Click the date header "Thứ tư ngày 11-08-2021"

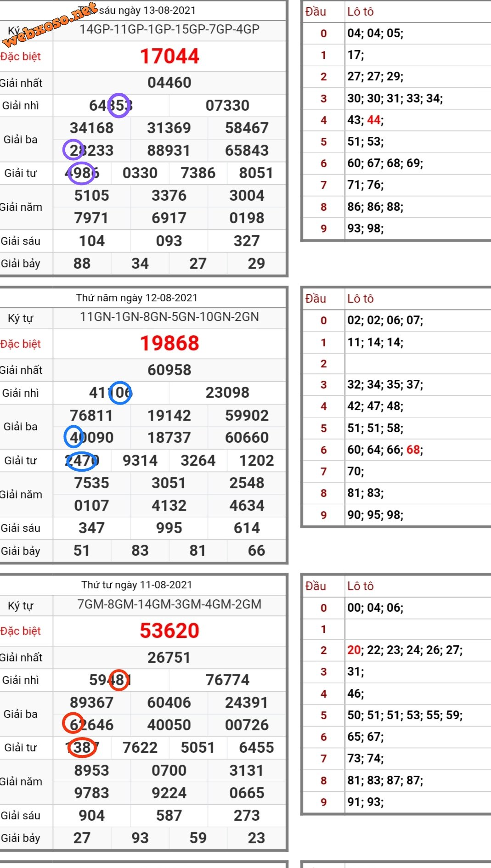coord(137,585)
